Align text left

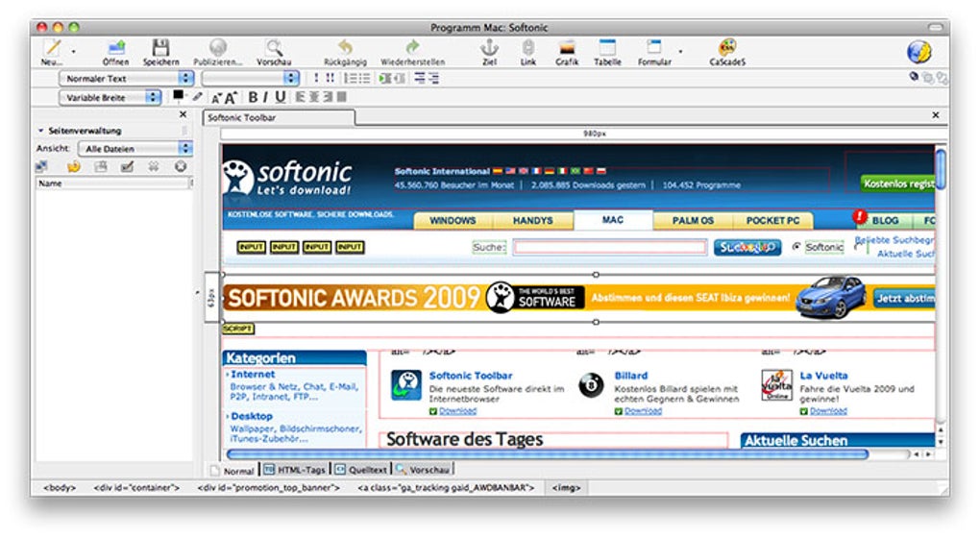pos(300,97)
